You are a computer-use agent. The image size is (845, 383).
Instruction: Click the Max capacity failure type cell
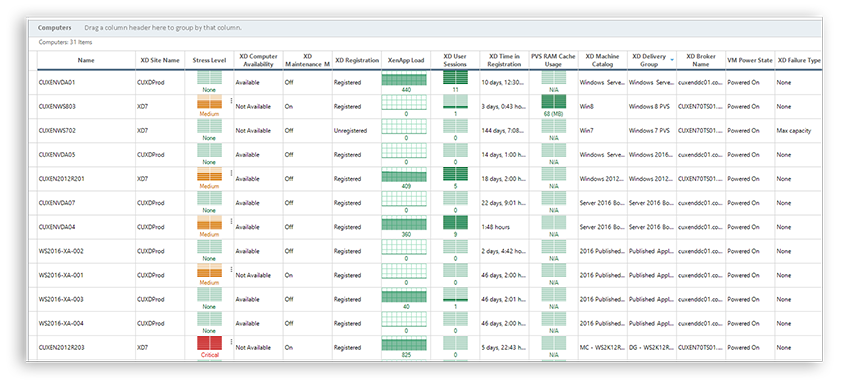coord(794,131)
